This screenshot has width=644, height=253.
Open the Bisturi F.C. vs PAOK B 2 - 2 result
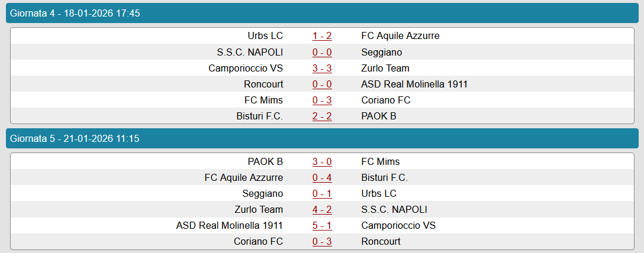pyautogui.click(x=322, y=116)
